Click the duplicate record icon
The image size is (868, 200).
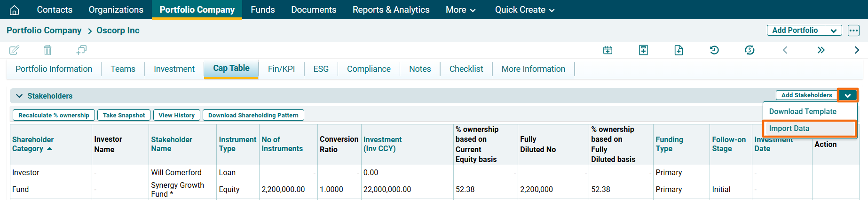tap(81, 50)
